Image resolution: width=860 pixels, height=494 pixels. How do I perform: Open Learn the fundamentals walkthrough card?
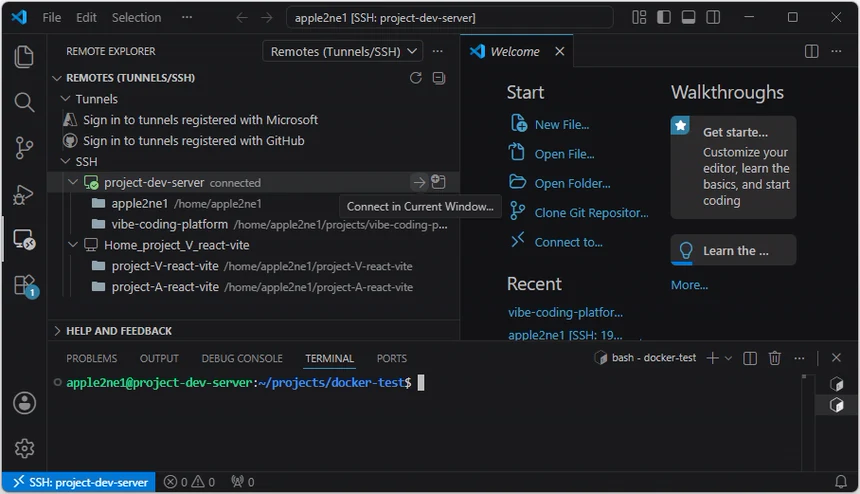(x=733, y=251)
